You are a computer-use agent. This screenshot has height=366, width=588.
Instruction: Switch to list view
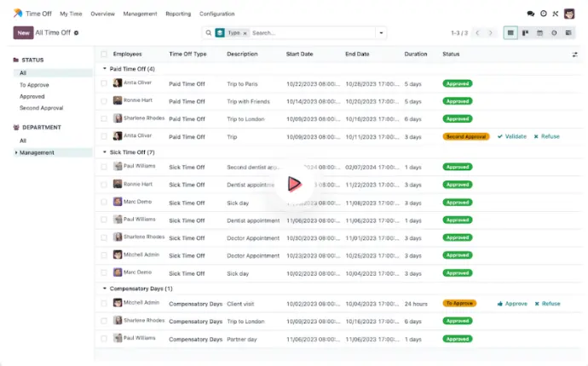(x=510, y=33)
